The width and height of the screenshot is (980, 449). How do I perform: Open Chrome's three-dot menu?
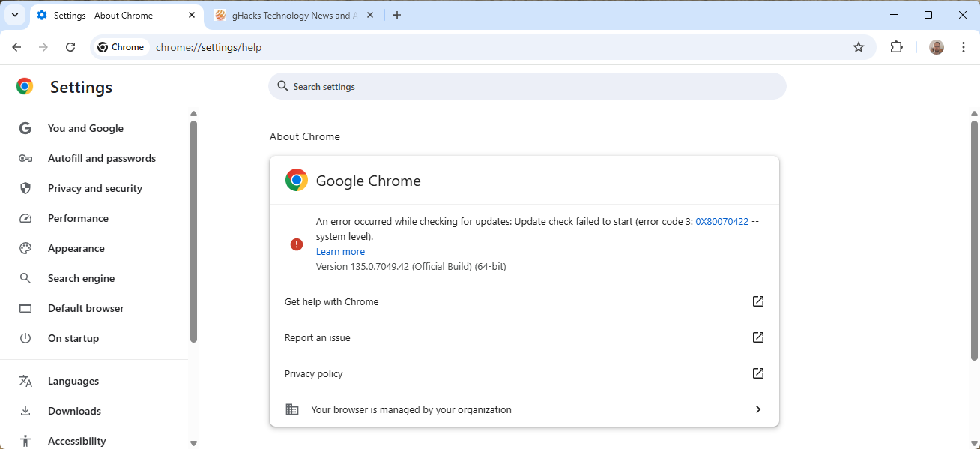tap(964, 46)
